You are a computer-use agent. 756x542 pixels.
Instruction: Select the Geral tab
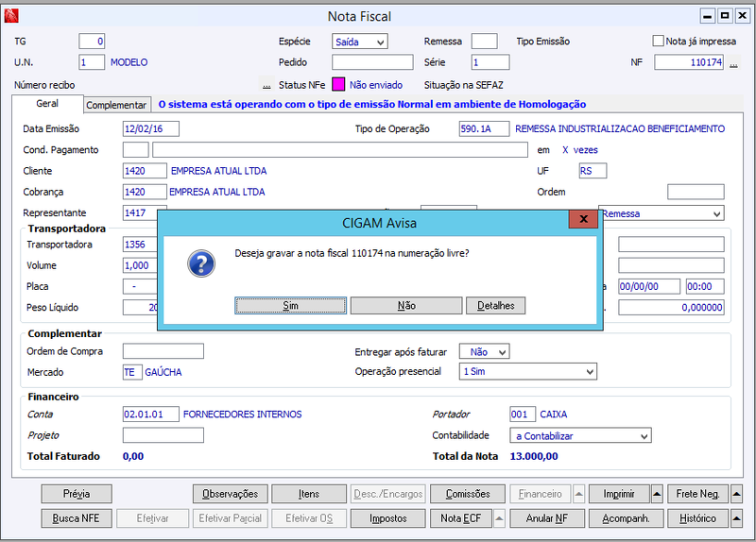pyautogui.click(x=47, y=104)
